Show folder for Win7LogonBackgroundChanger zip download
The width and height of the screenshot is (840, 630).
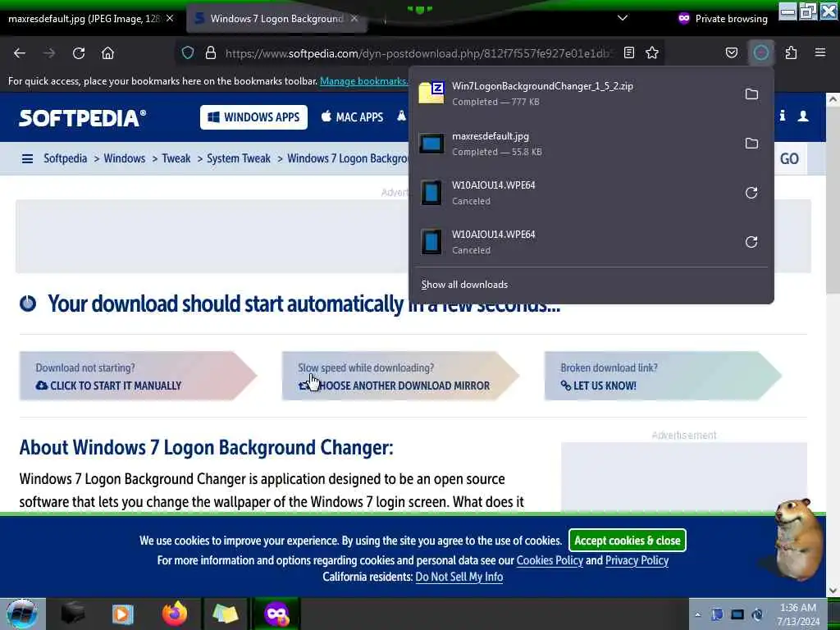pyautogui.click(x=751, y=94)
